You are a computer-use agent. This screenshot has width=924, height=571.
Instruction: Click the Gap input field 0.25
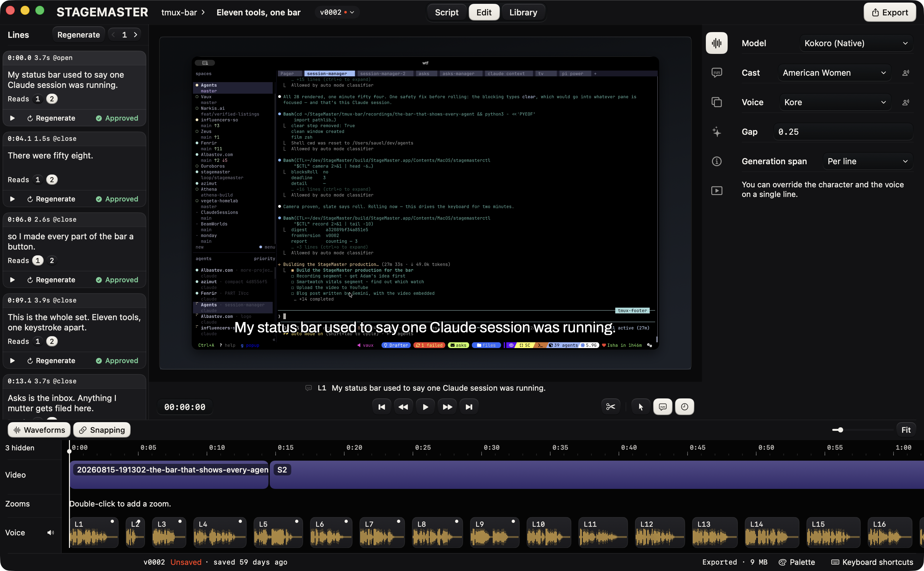(x=843, y=132)
